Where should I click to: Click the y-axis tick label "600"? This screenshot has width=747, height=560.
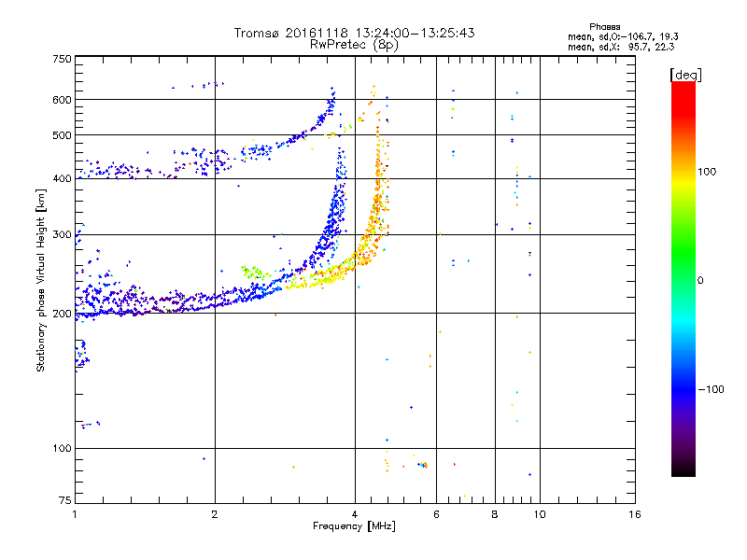click(x=62, y=100)
